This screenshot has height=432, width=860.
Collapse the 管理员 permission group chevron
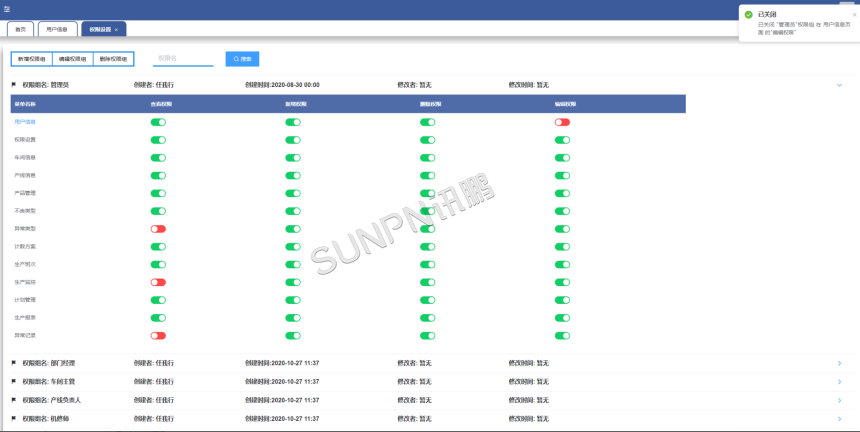point(839,85)
